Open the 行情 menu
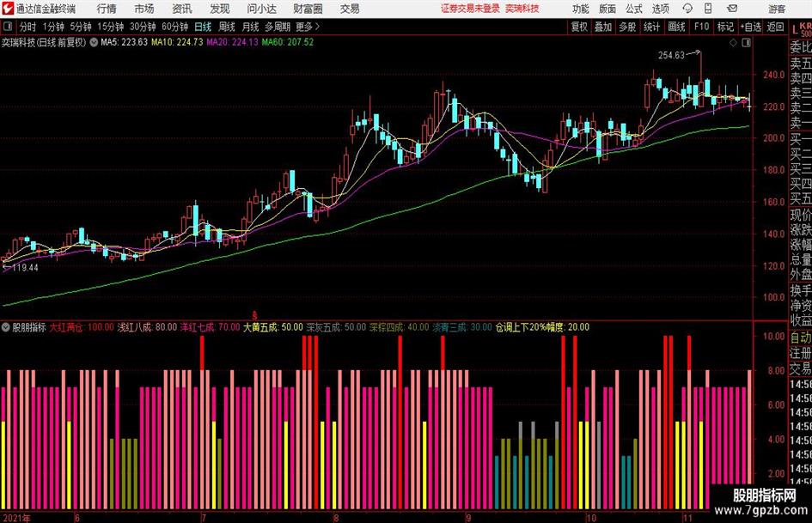The height and width of the screenshot is (523, 812). point(107,9)
